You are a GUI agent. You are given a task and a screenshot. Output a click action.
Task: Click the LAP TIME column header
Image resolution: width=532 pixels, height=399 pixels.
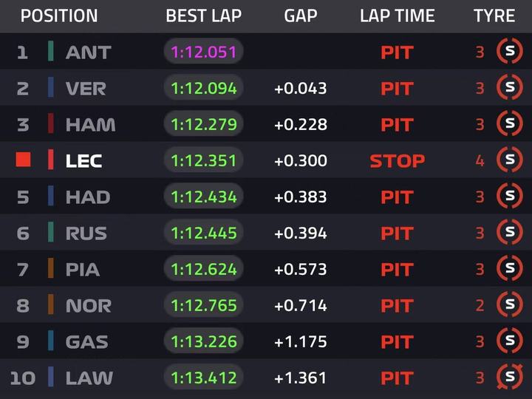coord(398,16)
